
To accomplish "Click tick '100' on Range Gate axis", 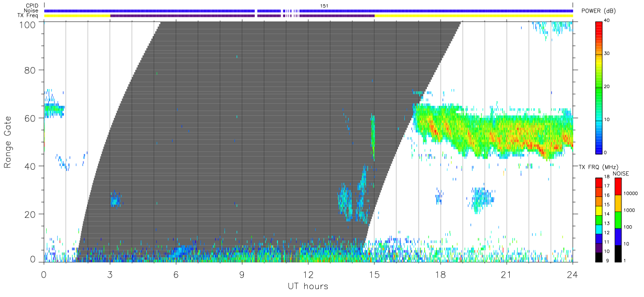I will (x=28, y=25).
